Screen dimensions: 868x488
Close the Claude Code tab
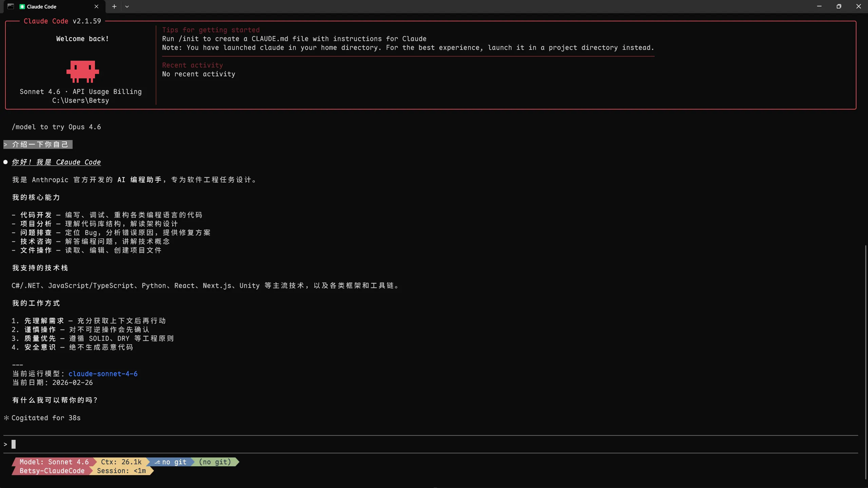(96, 6)
